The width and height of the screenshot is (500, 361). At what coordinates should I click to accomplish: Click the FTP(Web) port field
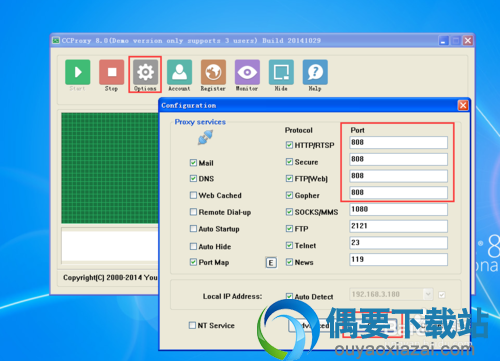(x=398, y=176)
